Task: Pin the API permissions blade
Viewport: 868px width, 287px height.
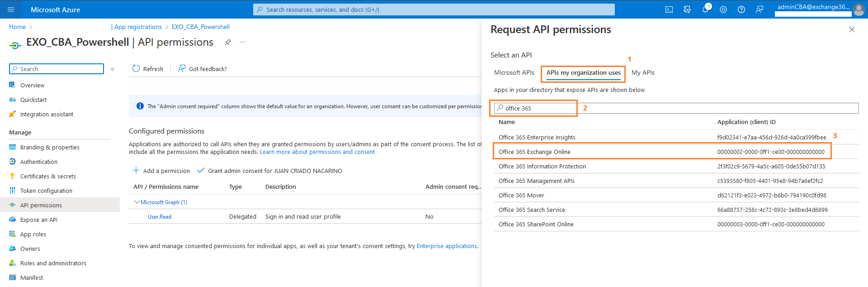Action: pyautogui.click(x=228, y=42)
